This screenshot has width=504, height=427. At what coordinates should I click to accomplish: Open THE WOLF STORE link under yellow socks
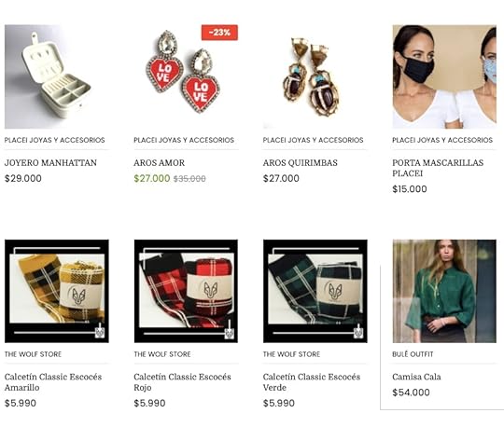33,354
